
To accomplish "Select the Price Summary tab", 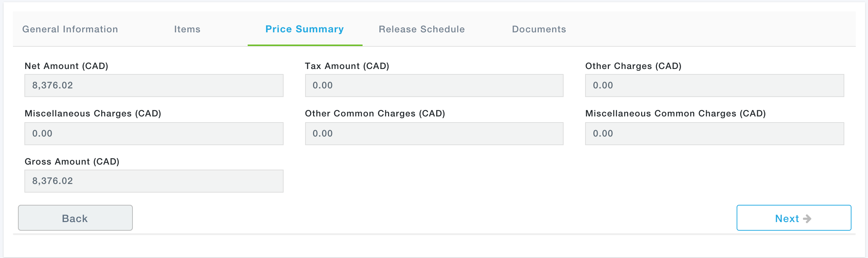I will [x=304, y=29].
